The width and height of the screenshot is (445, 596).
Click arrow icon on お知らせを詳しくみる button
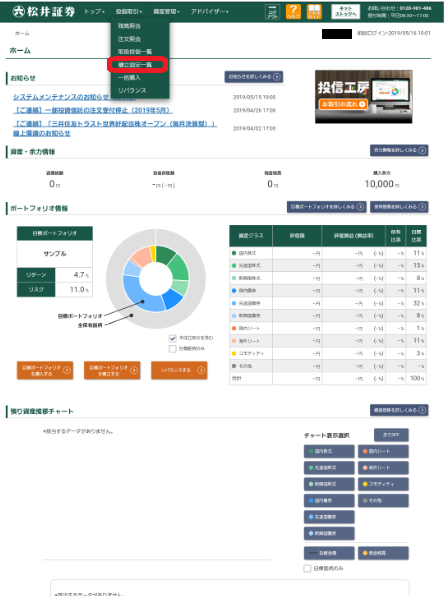[277, 77]
